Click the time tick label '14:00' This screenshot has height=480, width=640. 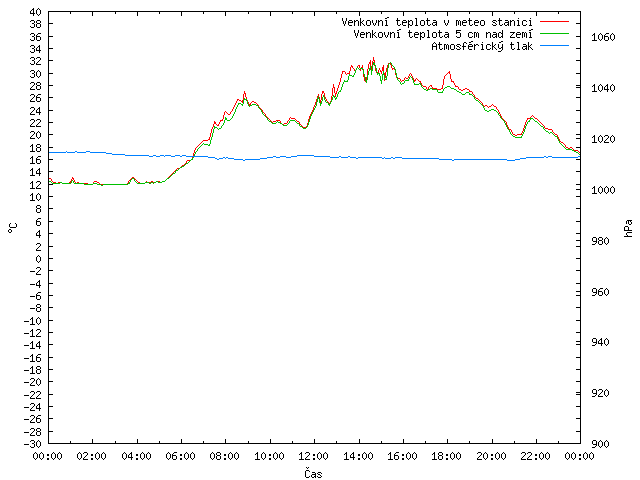[358, 456]
